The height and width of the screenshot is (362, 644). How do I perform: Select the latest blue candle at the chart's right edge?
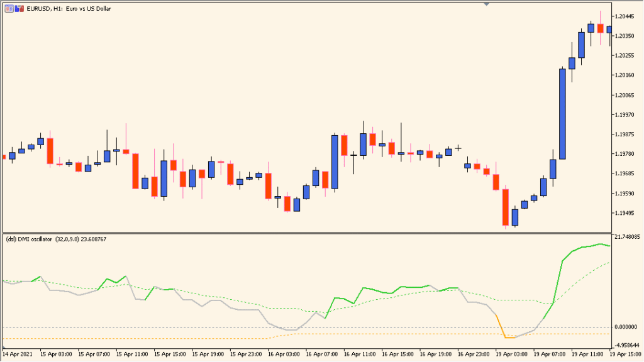click(608, 28)
